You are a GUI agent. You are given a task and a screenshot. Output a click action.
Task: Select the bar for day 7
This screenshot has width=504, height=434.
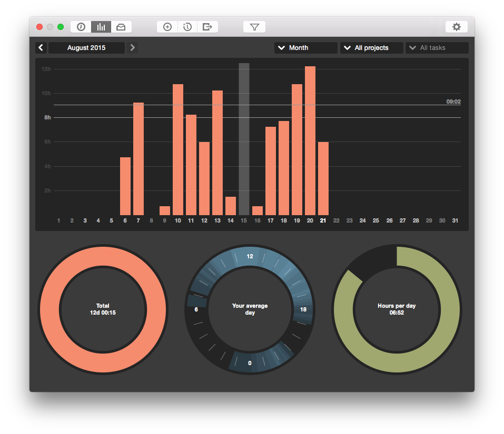[139, 159]
